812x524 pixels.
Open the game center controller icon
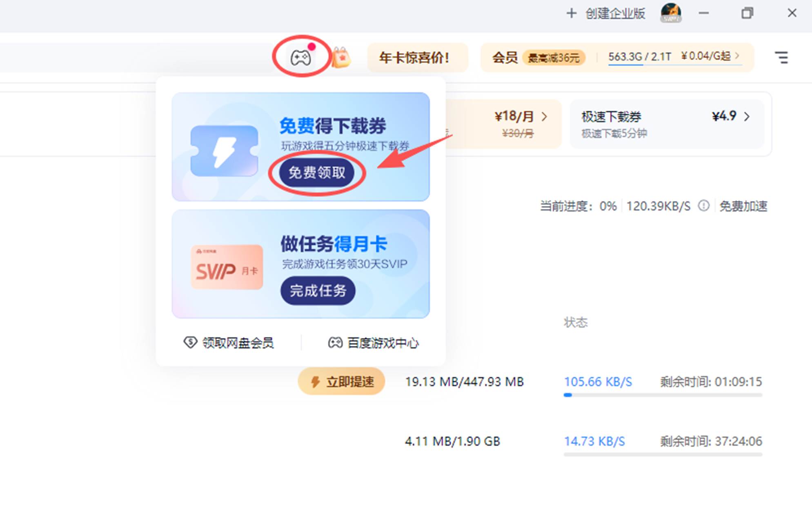(301, 57)
